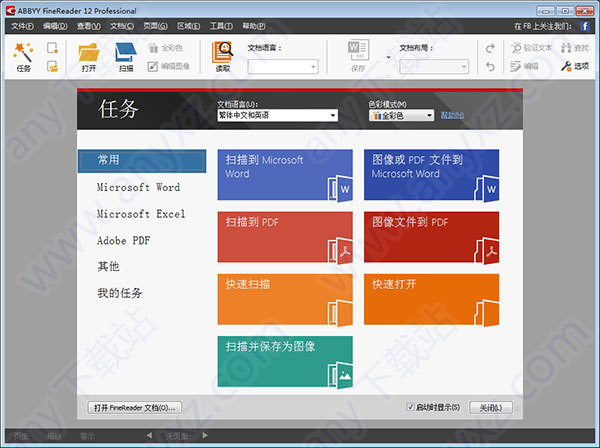
Task: Click the Verify Text toolbar icon
Action: click(x=532, y=48)
